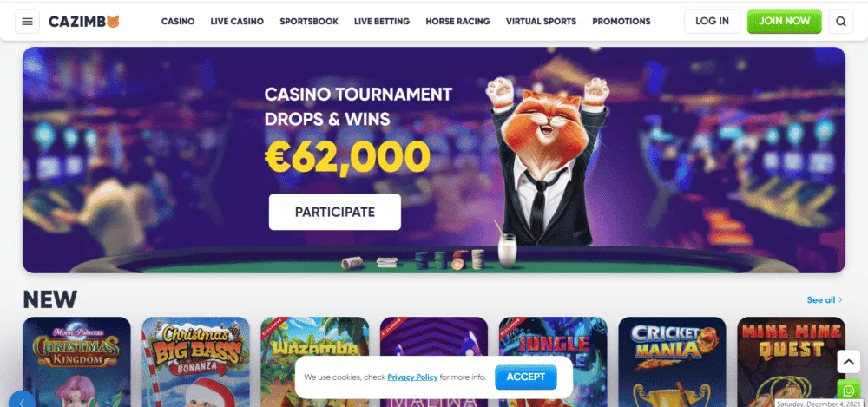The width and height of the screenshot is (868, 407).
Task: Expand See all new games
Action: coord(825,299)
